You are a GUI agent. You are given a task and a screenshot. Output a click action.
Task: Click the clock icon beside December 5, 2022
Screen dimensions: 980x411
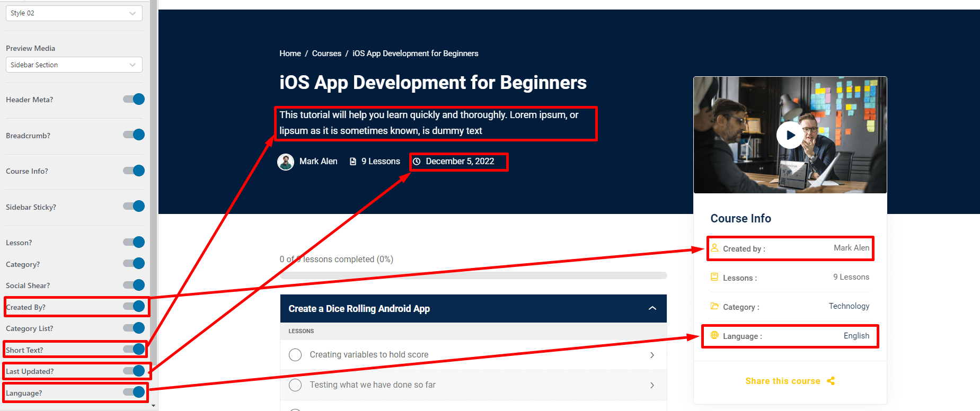pyautogui.click(x=417, y=162)
